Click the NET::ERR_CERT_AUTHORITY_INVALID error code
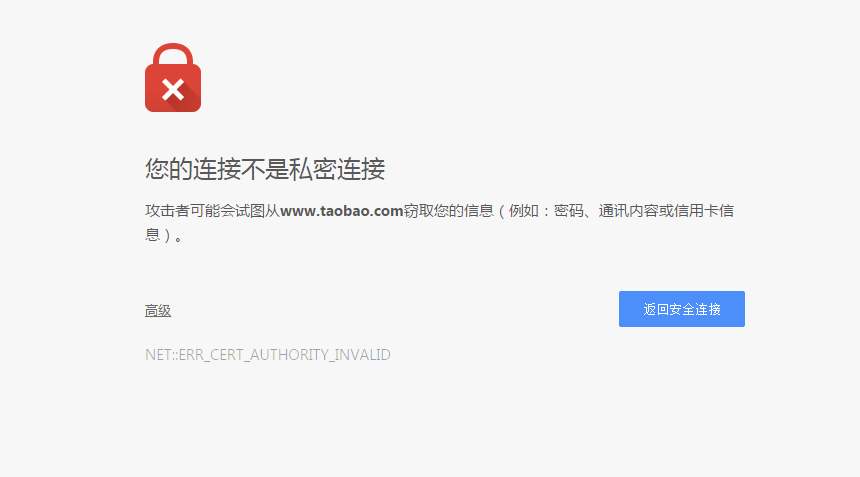 268,355
